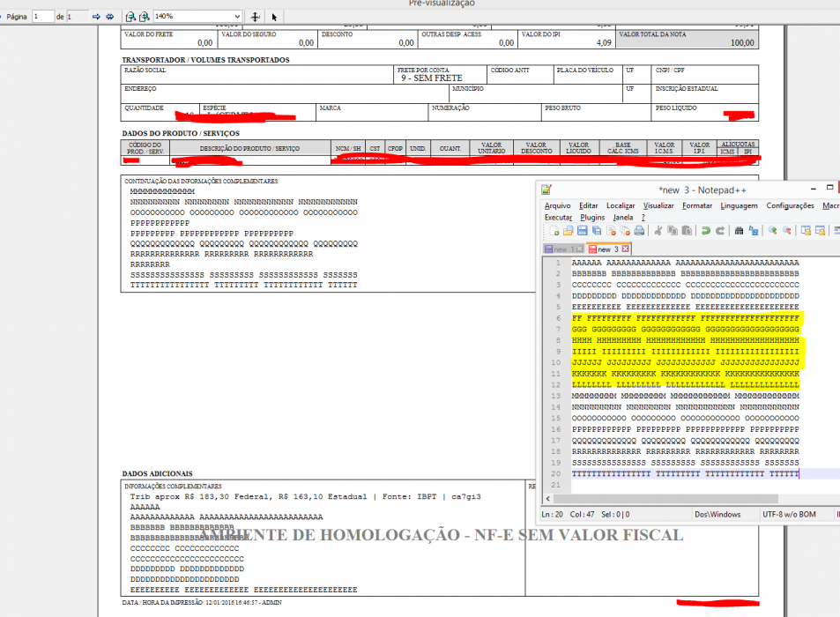Close the new 3 tab

[625, 249]
